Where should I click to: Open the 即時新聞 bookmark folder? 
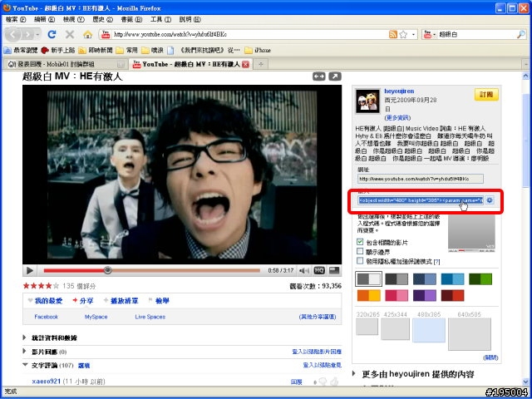(x=96, y=50)
